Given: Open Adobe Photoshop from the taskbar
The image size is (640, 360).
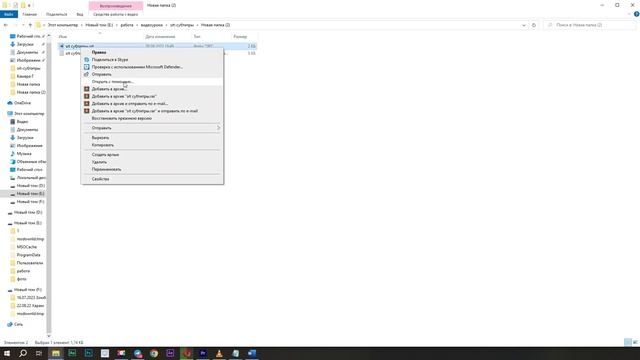Looking at the screenshot, I should click(x=89, y=353).
